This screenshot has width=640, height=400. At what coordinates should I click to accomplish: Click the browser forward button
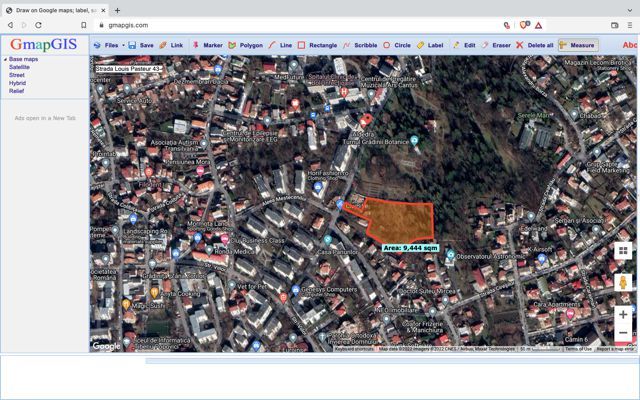pyautogui.click(x=24, y=25)
